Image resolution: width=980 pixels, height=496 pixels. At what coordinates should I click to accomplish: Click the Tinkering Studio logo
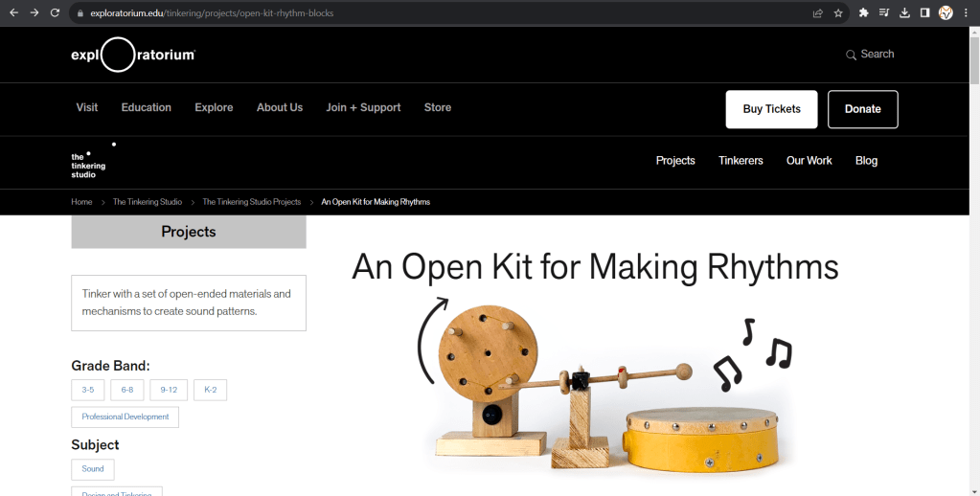pos(89,163)
